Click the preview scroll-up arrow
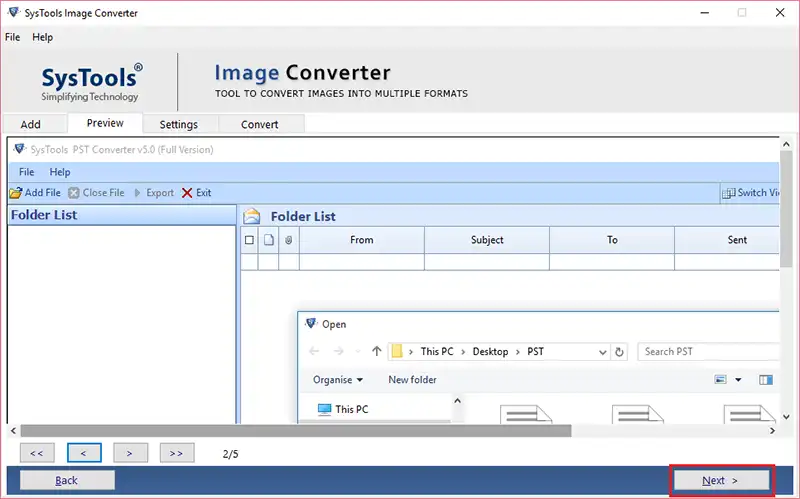 click(786, 144)
